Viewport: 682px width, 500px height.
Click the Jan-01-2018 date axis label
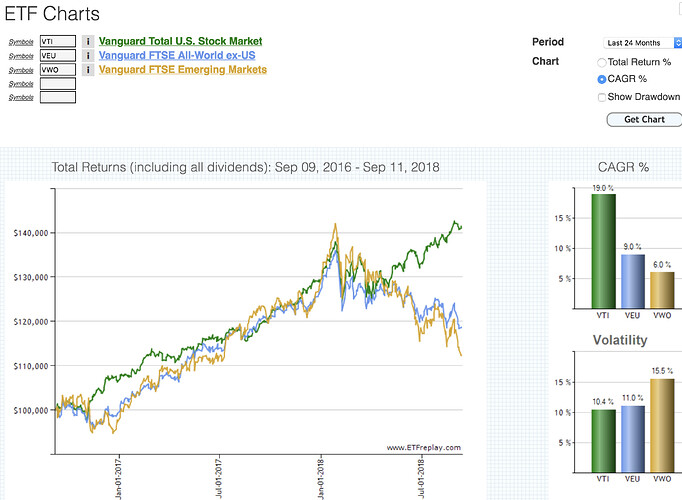click(321, 479)
